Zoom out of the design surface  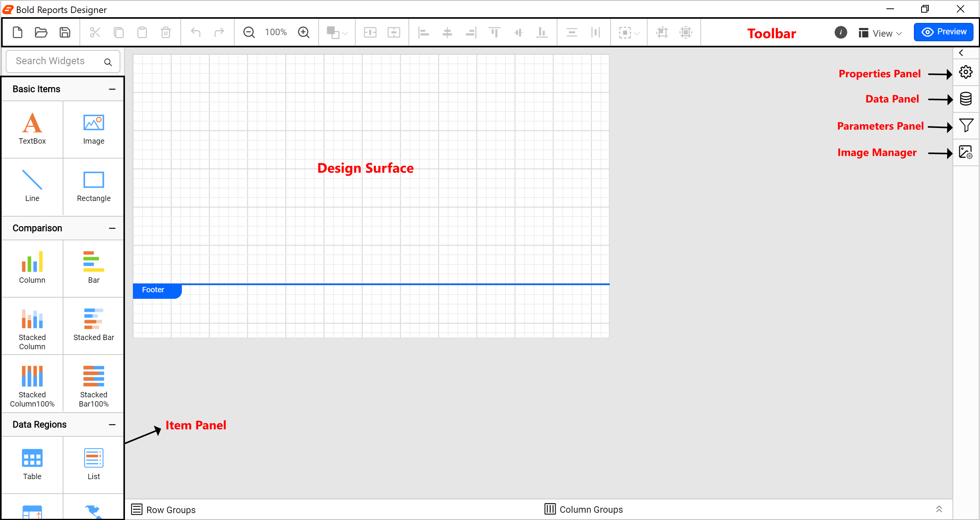249,32
